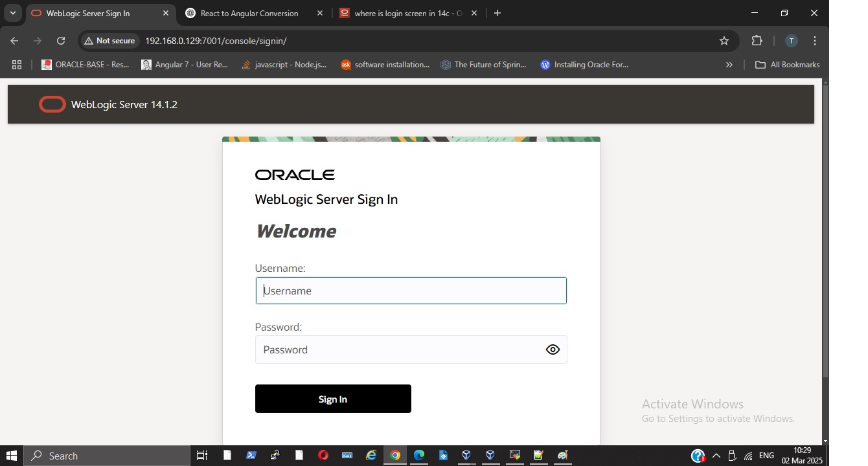868x466 pixels.
Task: Open Angular 7 - User Re... bookmark
Action: point(185,65)
